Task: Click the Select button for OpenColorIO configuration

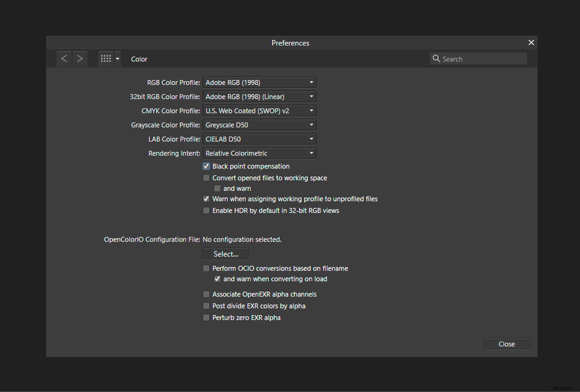Action: pos(225,254)
